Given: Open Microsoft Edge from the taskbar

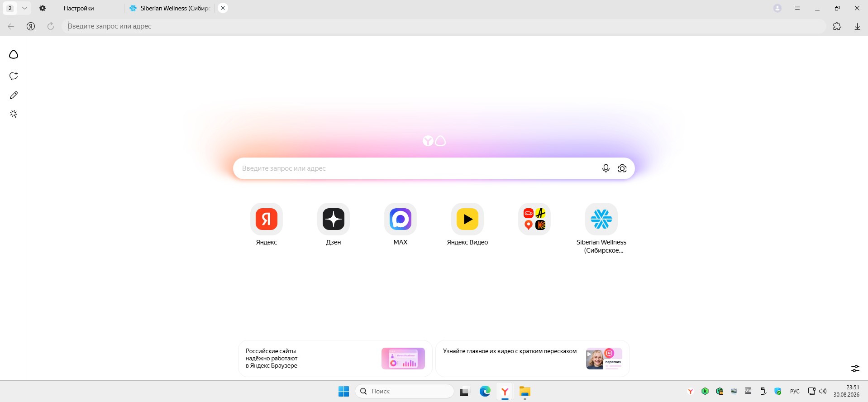Looking at the screenshot, I should coord(485,392).
